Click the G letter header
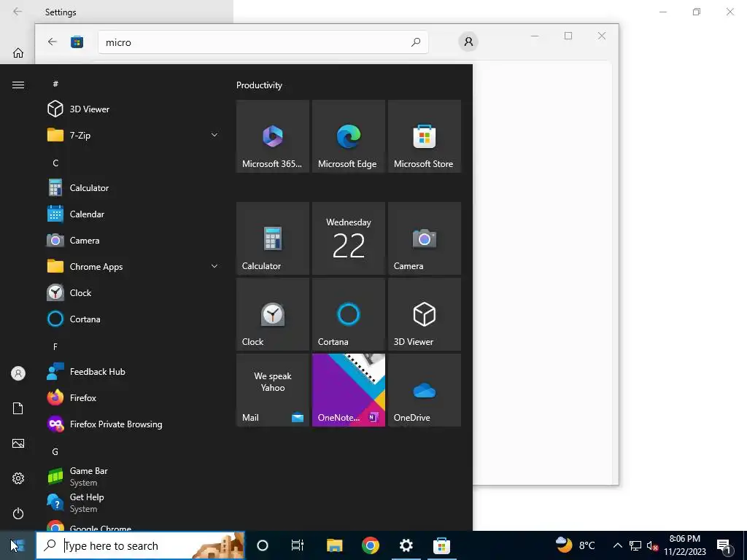Image resolution: width=747 pixels, height=560 pixels. (x=55, y=451)
